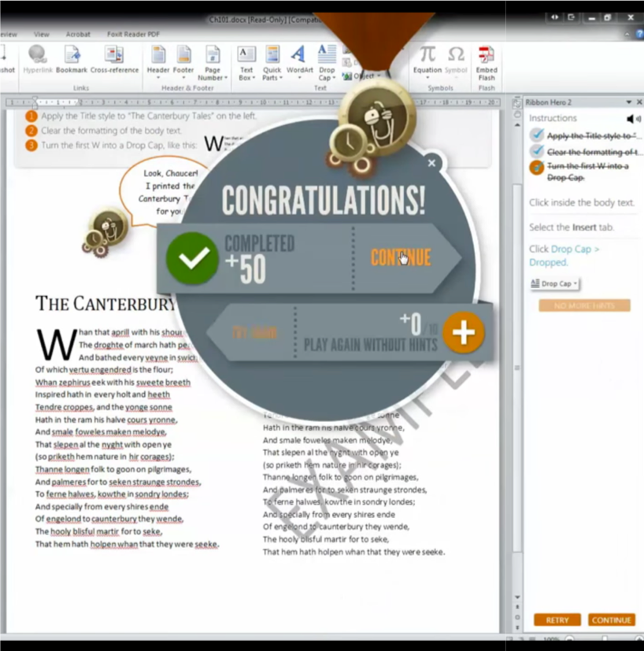Click TRY AGAIN in the Congratulations dialog
The width and height of the screenshot is (644, 651).
click(x=254, y=332)
